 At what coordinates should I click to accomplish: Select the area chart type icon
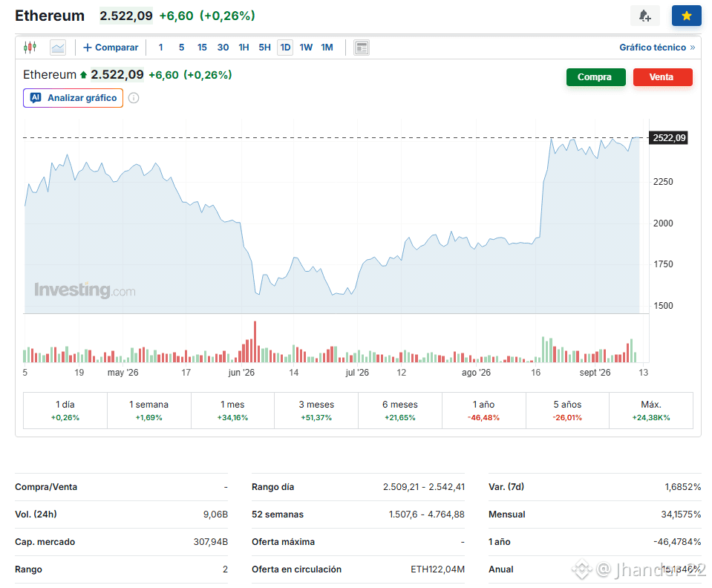point(58,48)
